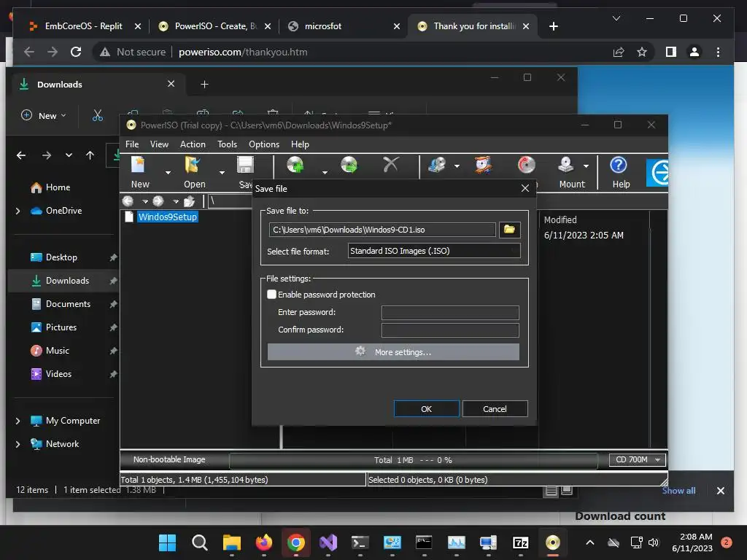
Task: Click the Add files disc icon
Action: coord(295,166)
